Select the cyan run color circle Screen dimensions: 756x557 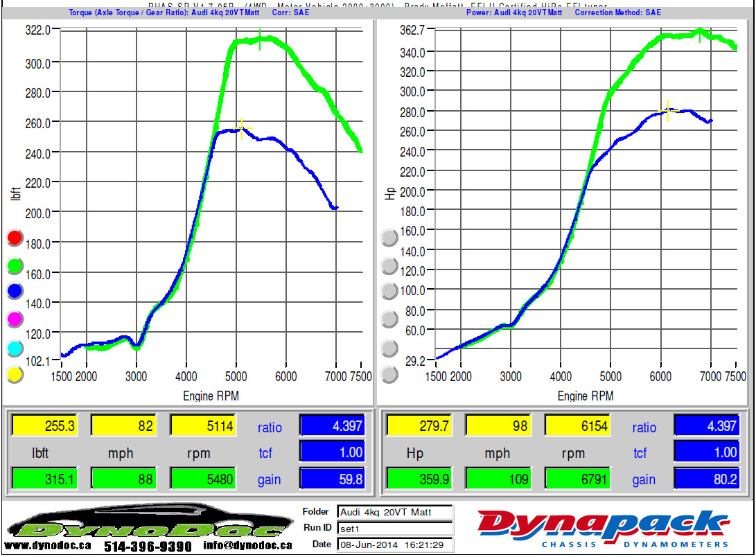(15, 348)
